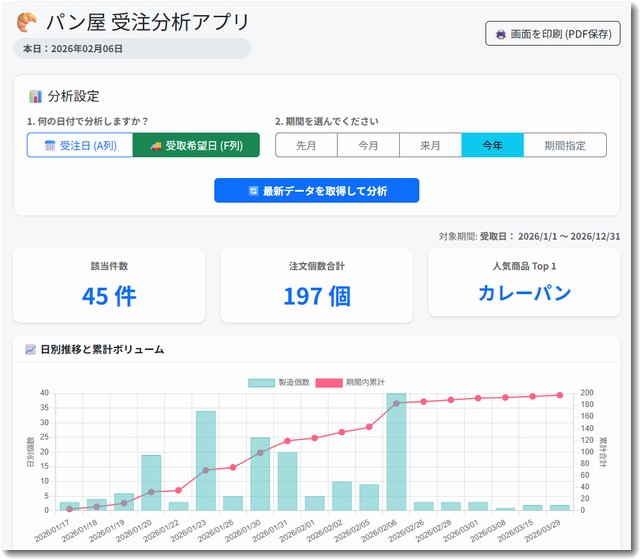Click the 対象期間 date range text
Viewport: 640px width, 559px height.
[x=529, y=236]
